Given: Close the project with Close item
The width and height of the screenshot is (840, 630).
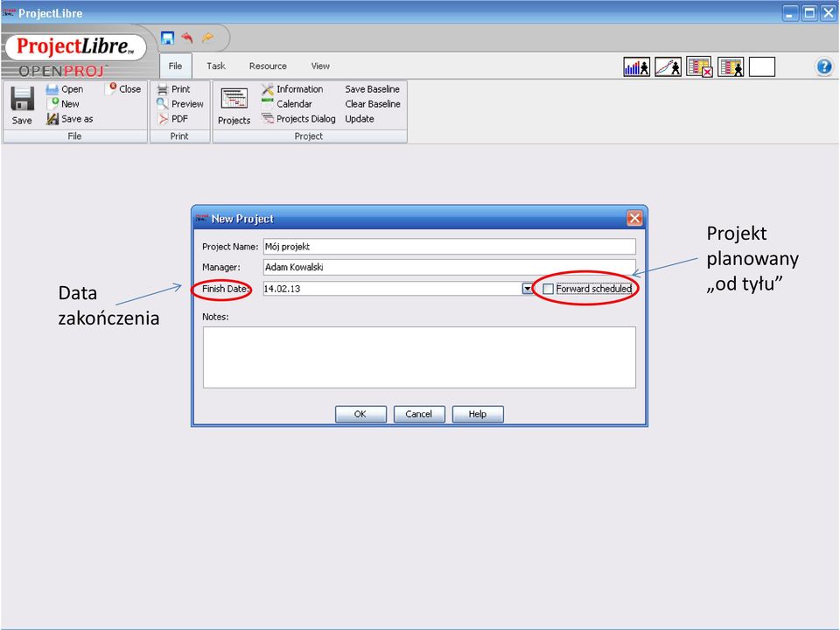Looking at the screenshot, I should coord(124,89).
